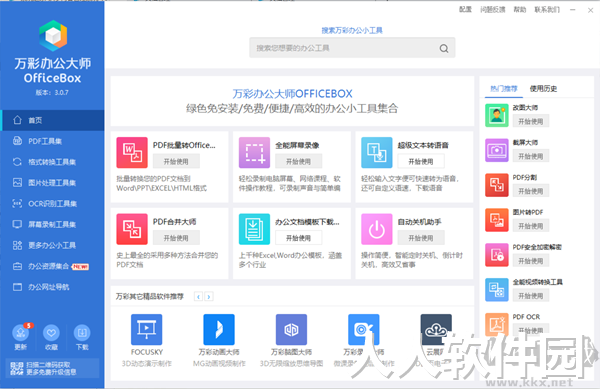
Task: Open 更多办公小工具 in the sidebar
Action: point(52,245)
